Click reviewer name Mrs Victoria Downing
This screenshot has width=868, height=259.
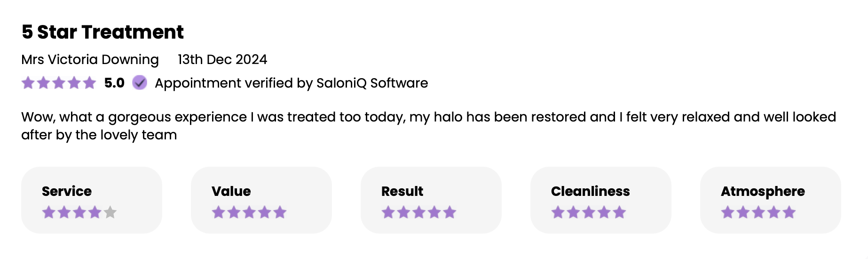coord(90,60)
